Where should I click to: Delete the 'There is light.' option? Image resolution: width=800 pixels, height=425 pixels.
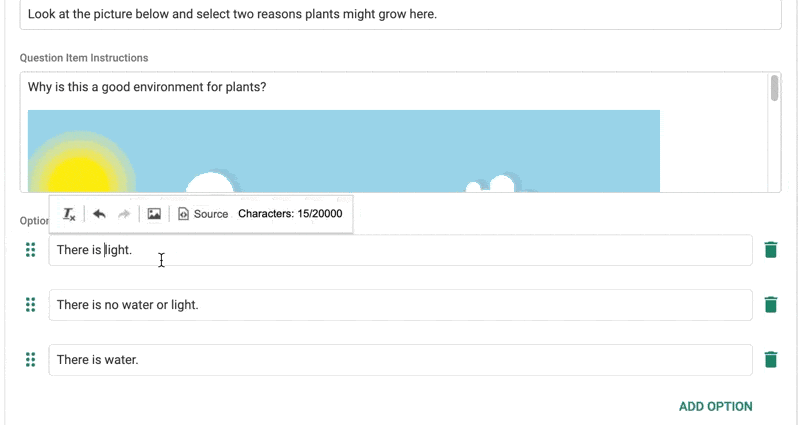[x=771, y=250]
